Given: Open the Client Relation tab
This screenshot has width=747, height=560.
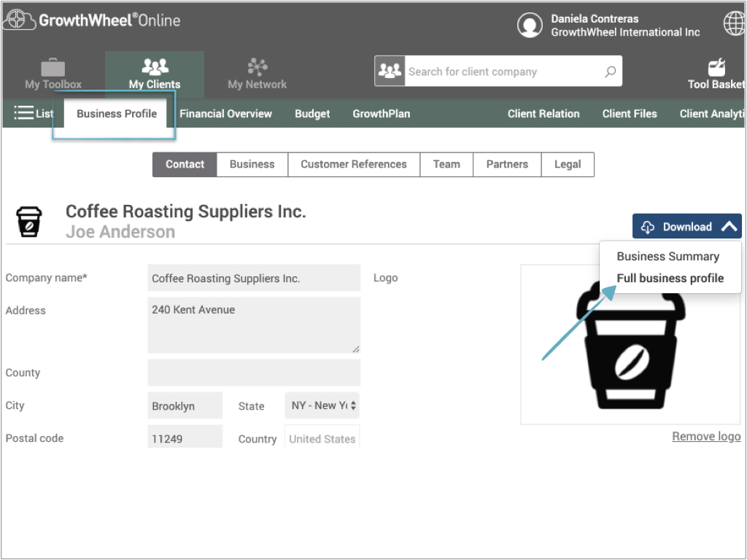Looking at the screenshot, I should click(543, 113).
